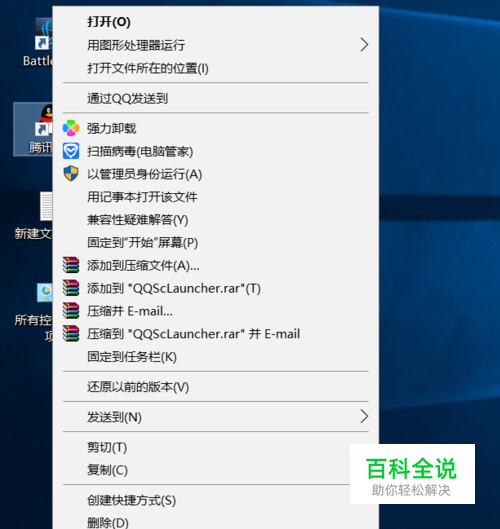Image resolution: width=500 pixels, height=529 pixels.
Task: Choose 发送到(N) menu entry
Action: 216,417
